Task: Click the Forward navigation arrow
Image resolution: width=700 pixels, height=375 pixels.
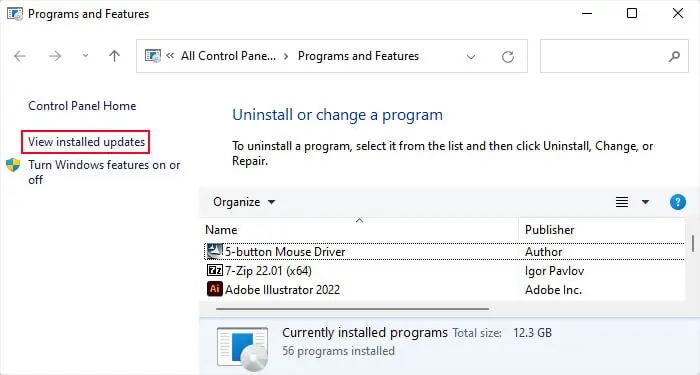Action: click(x=55, y=56)
